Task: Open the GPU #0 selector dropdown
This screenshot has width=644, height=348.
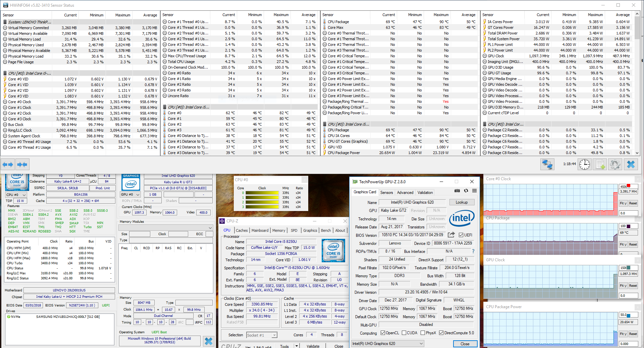Action: tap(130, 194)
